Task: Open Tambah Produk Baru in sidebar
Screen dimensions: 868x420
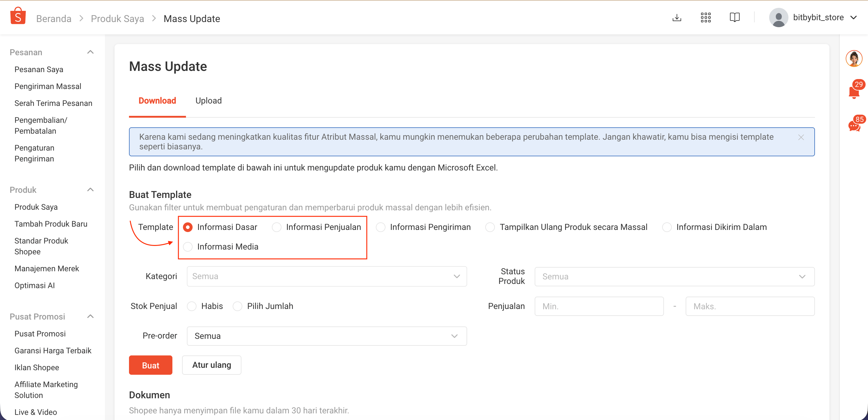Action: [51, 224]
